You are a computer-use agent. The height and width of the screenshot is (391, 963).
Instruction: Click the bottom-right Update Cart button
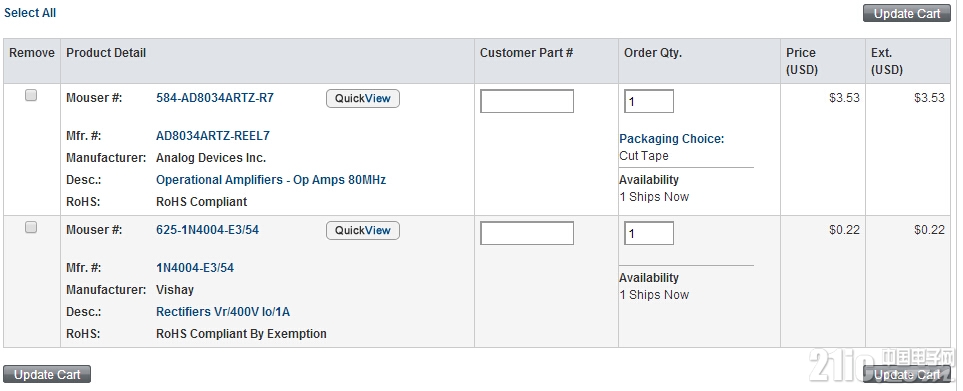tap(906, 374)
